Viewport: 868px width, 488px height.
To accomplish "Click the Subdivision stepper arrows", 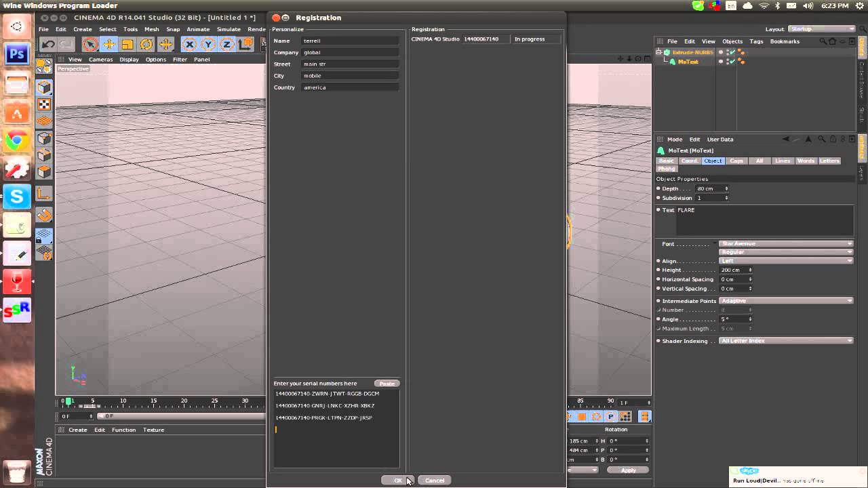I will click(x=726, y=198).
